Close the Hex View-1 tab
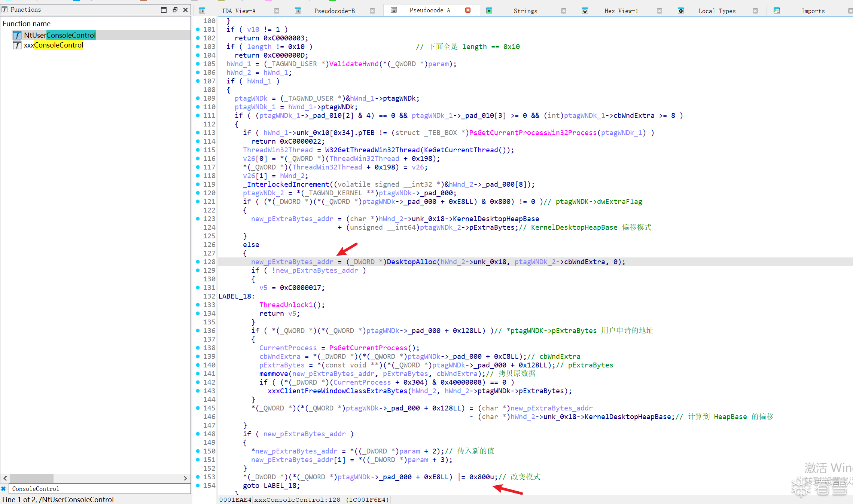This screenshot has height=504, width=853. coord(659,11)
